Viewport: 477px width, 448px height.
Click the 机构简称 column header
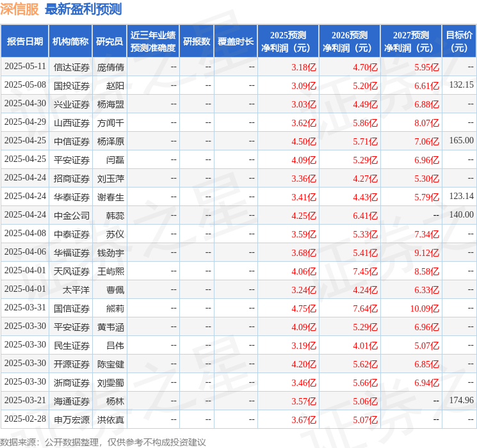pos(70,42)
